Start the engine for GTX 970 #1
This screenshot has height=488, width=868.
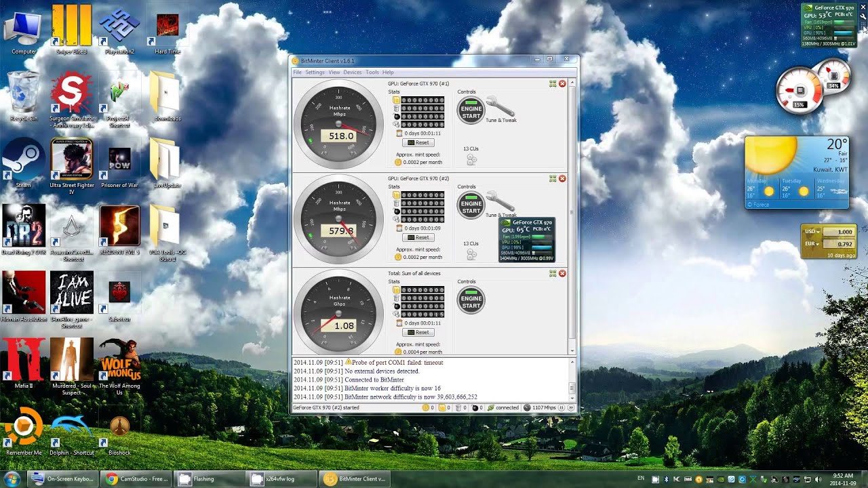[471, 111]
